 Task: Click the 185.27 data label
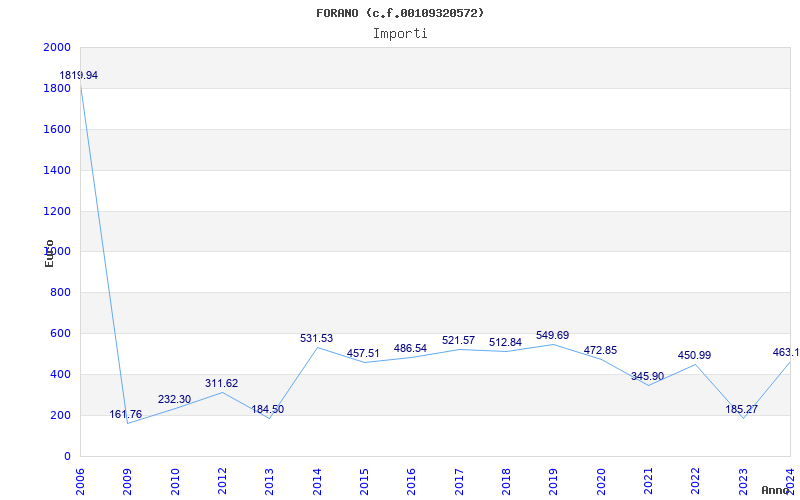click(x=742, y=409)
